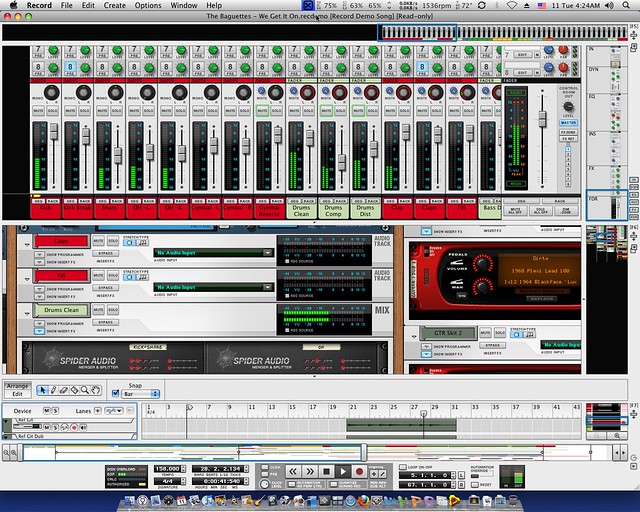Image resolution: width=640 pixels, height=512 pixels.
Task: Zoom out the song overview navigator
Action: [6, 453]
